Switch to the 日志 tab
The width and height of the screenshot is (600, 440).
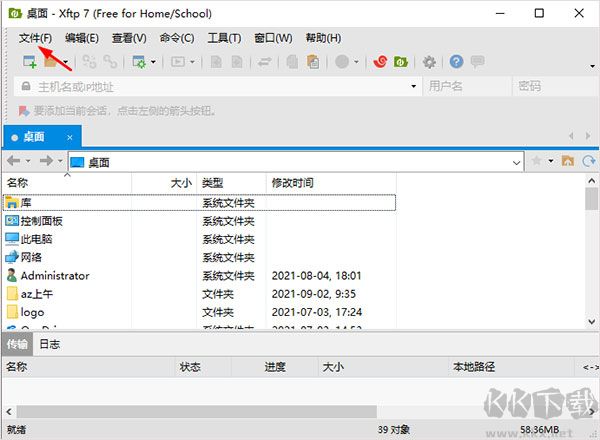click(50, 344)
